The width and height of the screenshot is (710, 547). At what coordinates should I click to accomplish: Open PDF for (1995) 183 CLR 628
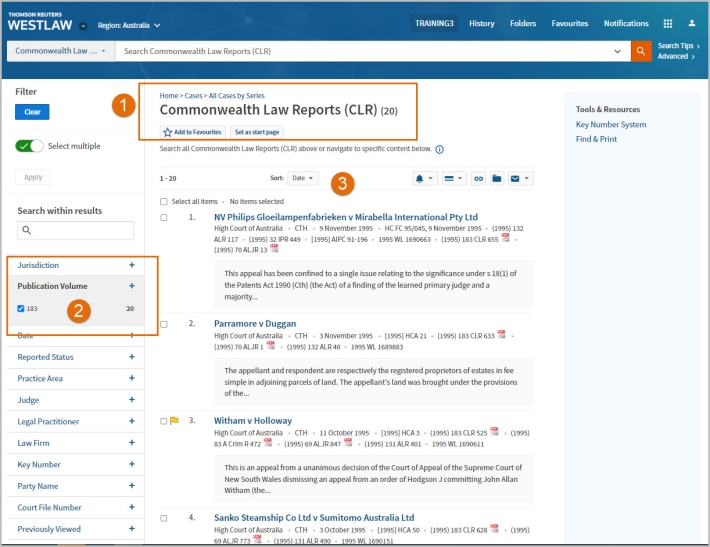[494, 528]
